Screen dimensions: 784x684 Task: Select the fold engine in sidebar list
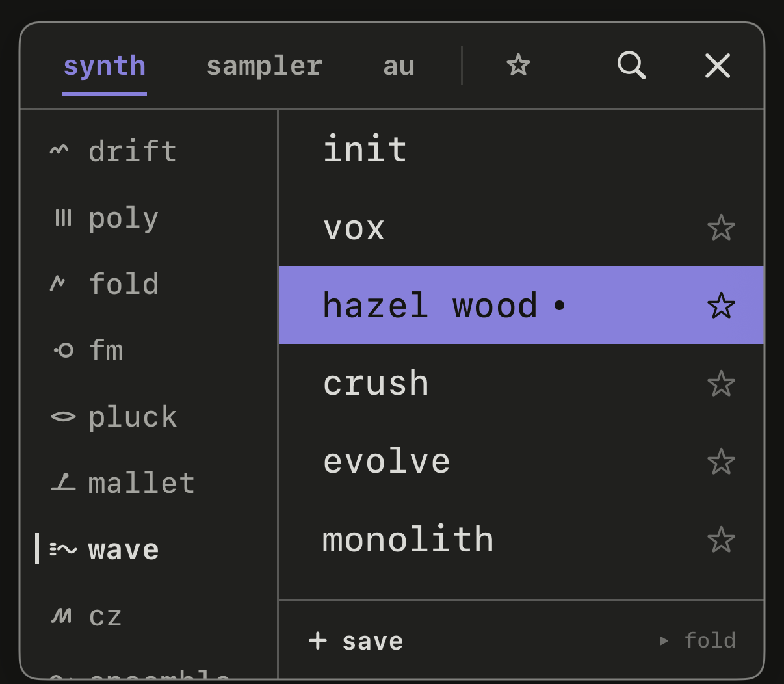click(124, 283)
